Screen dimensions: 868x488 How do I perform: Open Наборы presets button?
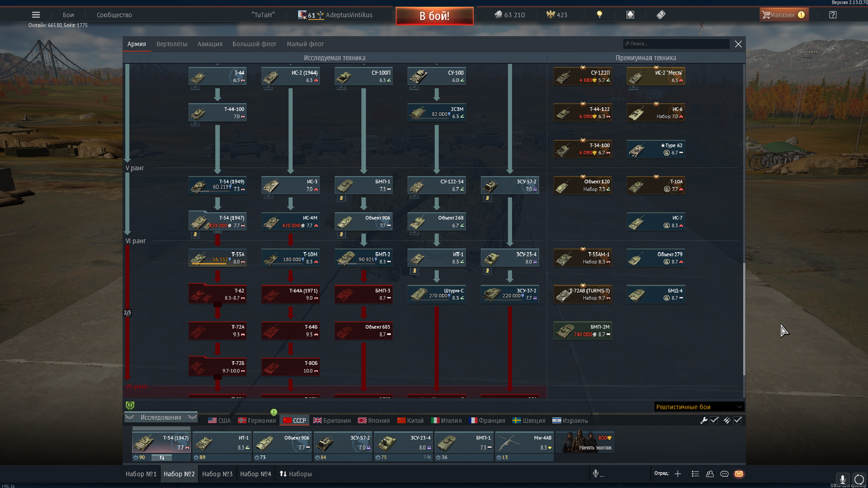click(x=296, y=474)
